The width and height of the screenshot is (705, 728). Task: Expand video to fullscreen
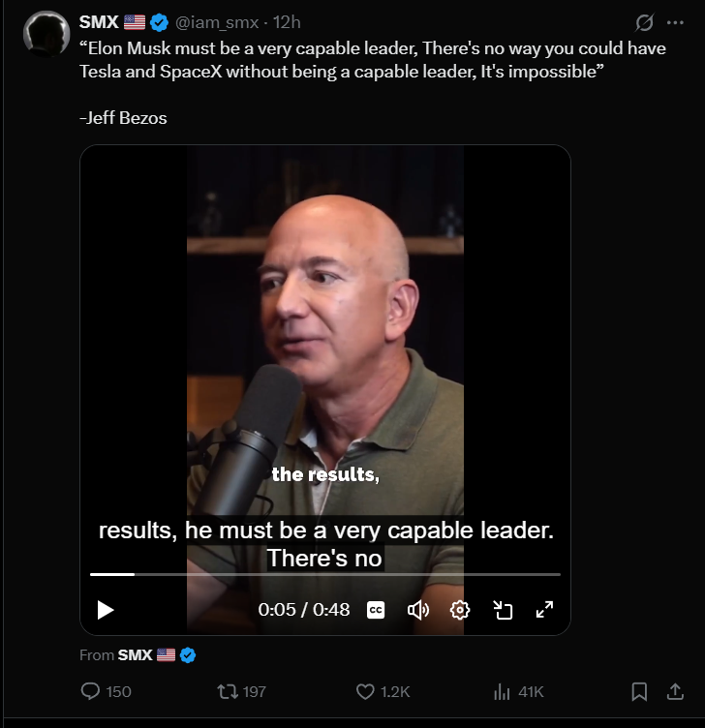tap(544, 610)
